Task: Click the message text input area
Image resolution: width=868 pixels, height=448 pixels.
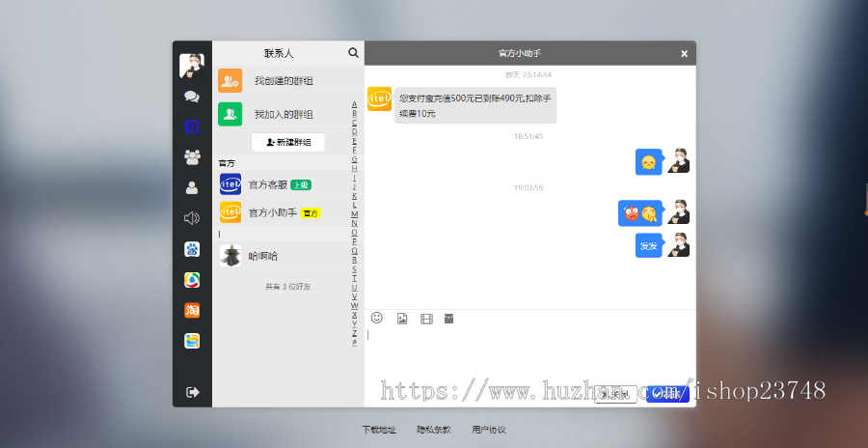Action: pyautogui.click(x=529, y=352)
